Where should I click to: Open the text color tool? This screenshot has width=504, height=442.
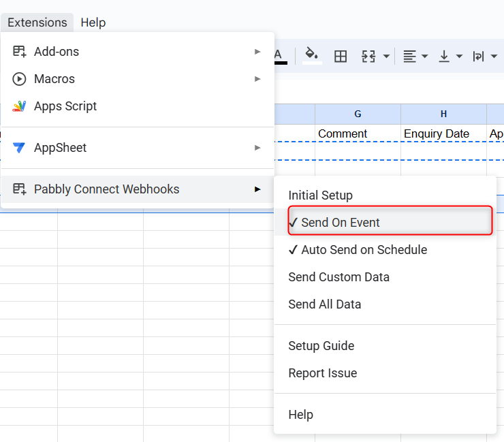[281, 57]
